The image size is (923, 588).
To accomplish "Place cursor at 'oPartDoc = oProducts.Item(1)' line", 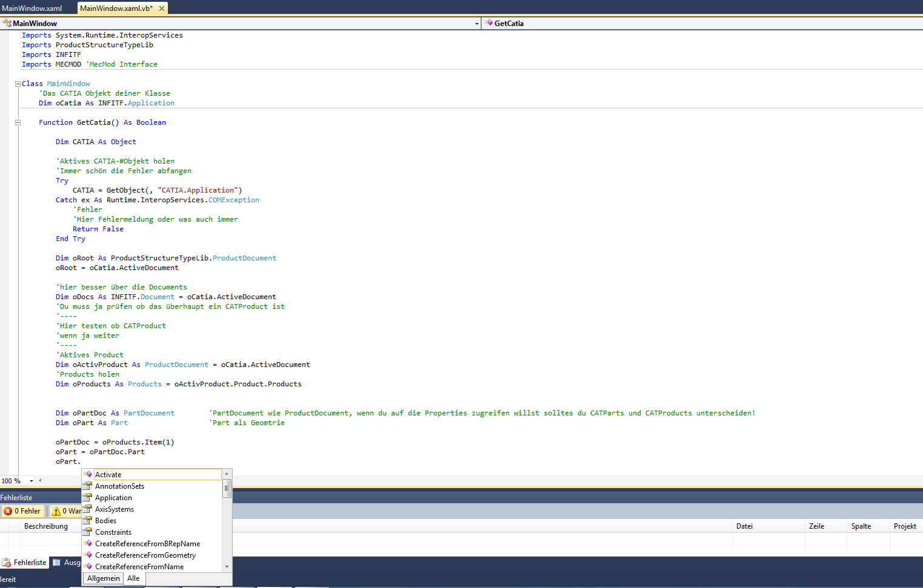I will (x=115, y=442).
